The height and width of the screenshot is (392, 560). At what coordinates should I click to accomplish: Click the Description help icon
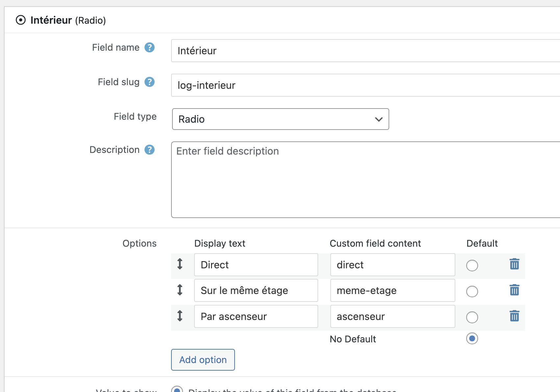(149, 150)
